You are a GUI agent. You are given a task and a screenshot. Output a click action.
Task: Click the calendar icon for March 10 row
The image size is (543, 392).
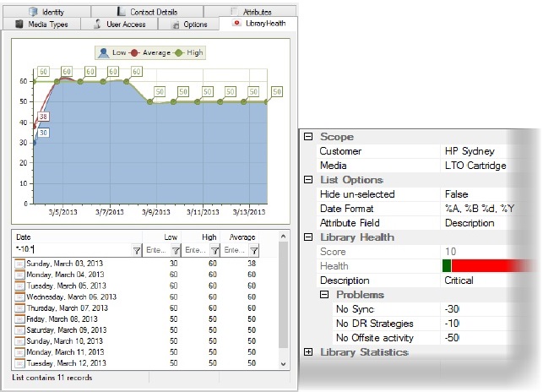point(19,341)
